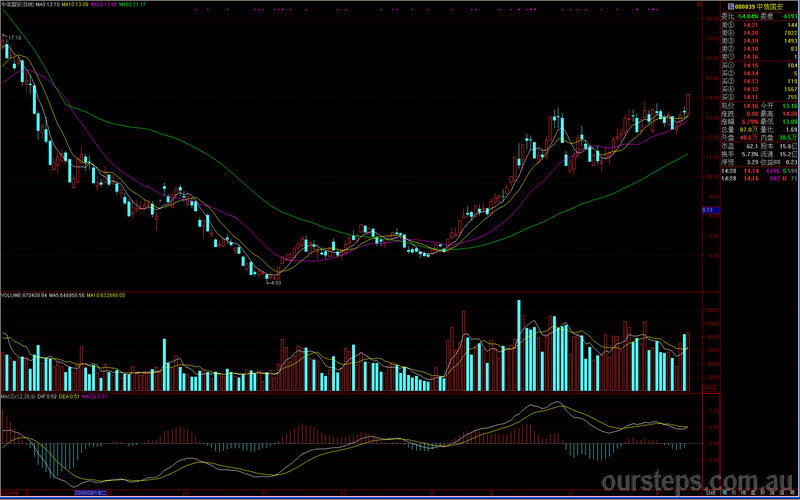The width and height of the screenshot is (800, 500).
Task: Open the 日线 period tab at chart bottom
Action: tap(710, 493)
